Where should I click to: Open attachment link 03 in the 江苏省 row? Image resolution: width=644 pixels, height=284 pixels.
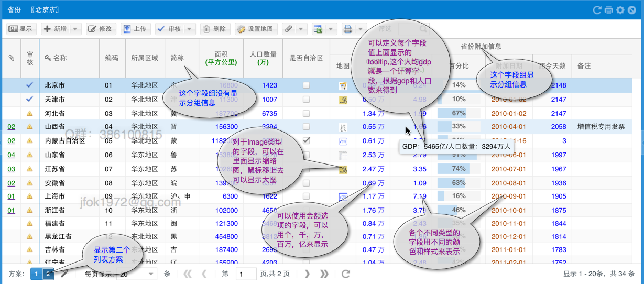click(11, 169)
